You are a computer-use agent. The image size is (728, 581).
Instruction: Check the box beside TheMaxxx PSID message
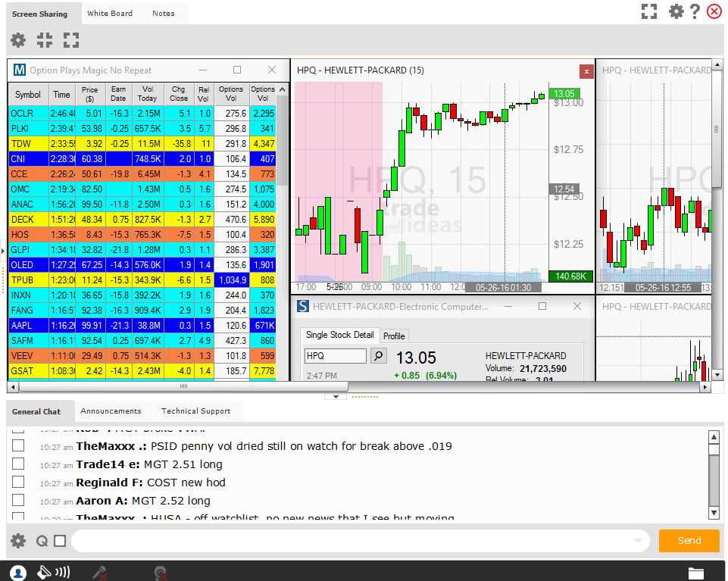[18, 445]
